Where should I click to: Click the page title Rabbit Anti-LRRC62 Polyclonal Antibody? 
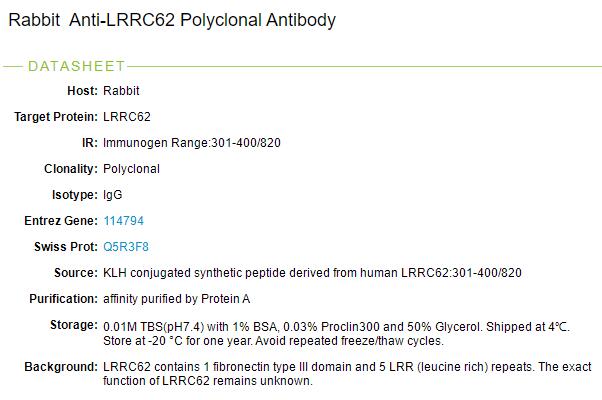pyautogui.click(x=172, y=20)
